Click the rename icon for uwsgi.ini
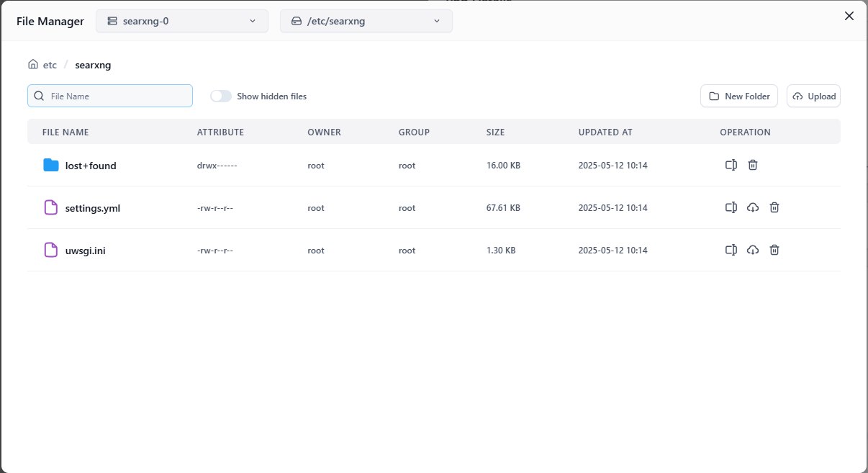This screenshot has height=473, width=868. 731,250
